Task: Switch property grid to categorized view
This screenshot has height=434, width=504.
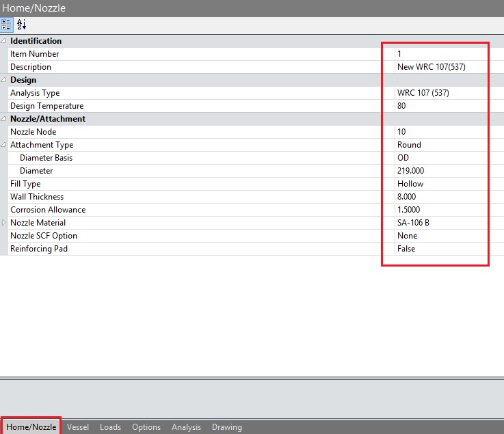Action: point(6,25)
